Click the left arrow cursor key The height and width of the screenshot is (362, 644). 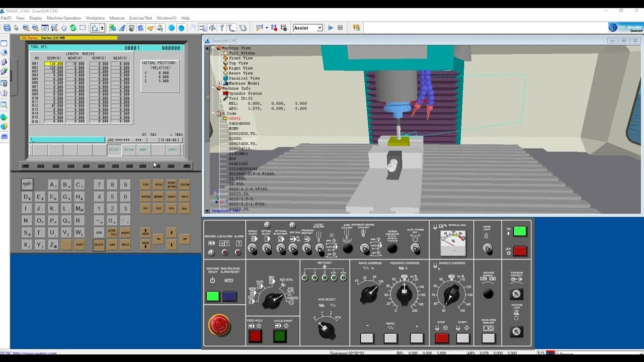158,239
